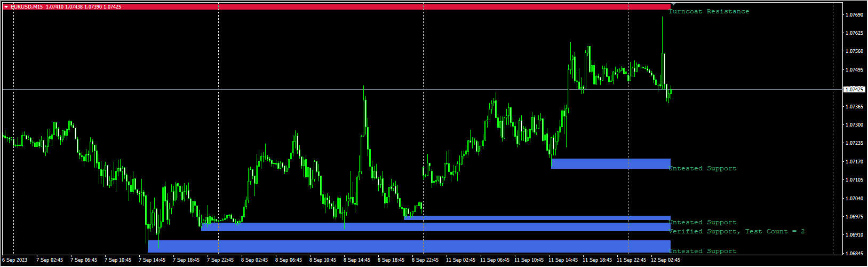The width and height of the screenshot is (868, 267).
Task: Click the 8 Sep 18:45 time axis label
Action: 391,260
